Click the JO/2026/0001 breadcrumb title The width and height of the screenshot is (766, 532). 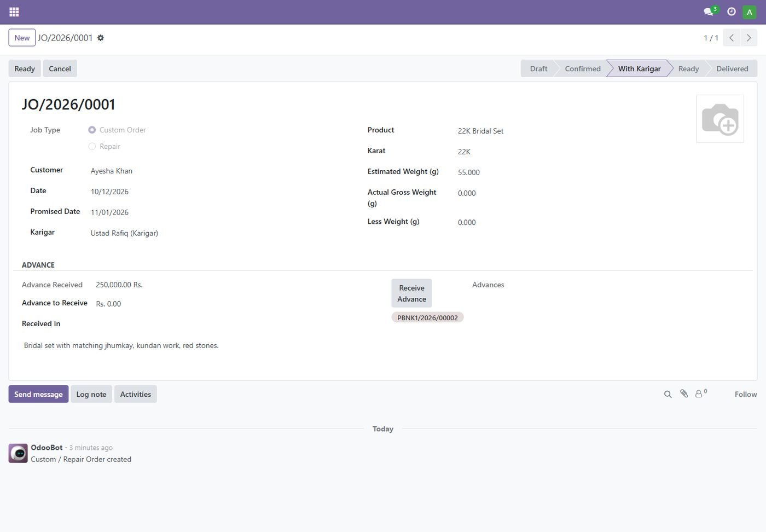pyautogui.click(x=65, y=38)
